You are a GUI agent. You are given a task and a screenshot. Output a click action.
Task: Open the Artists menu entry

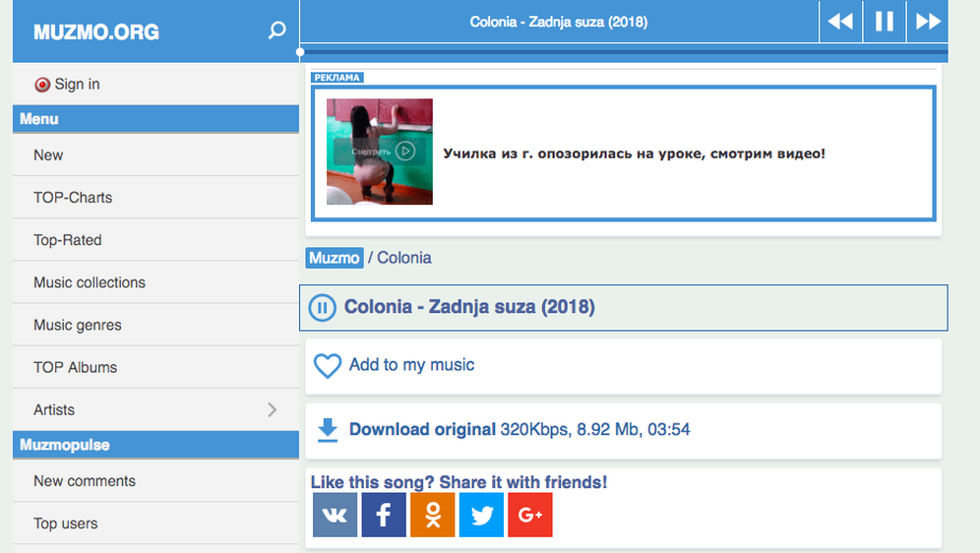click(x=155, y=410)
